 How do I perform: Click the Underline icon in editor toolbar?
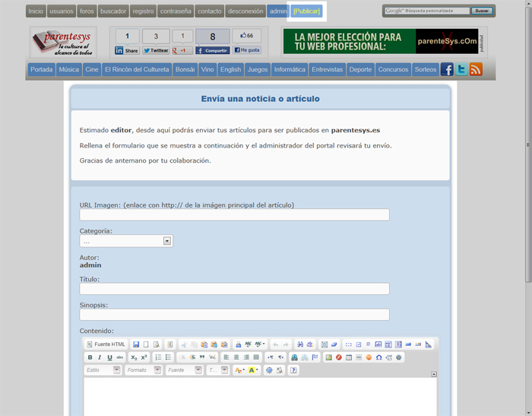110,357
